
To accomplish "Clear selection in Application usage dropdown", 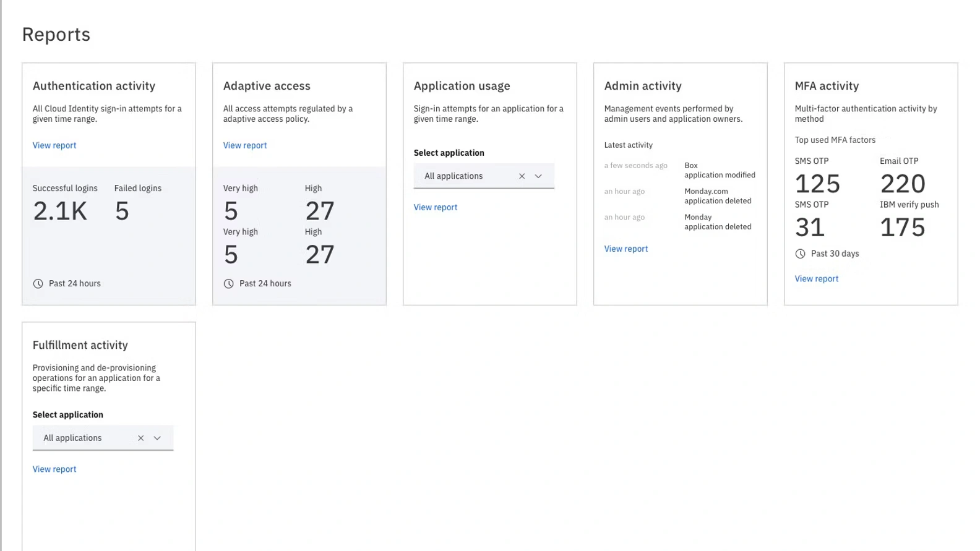I will click(x=522, y=176).
